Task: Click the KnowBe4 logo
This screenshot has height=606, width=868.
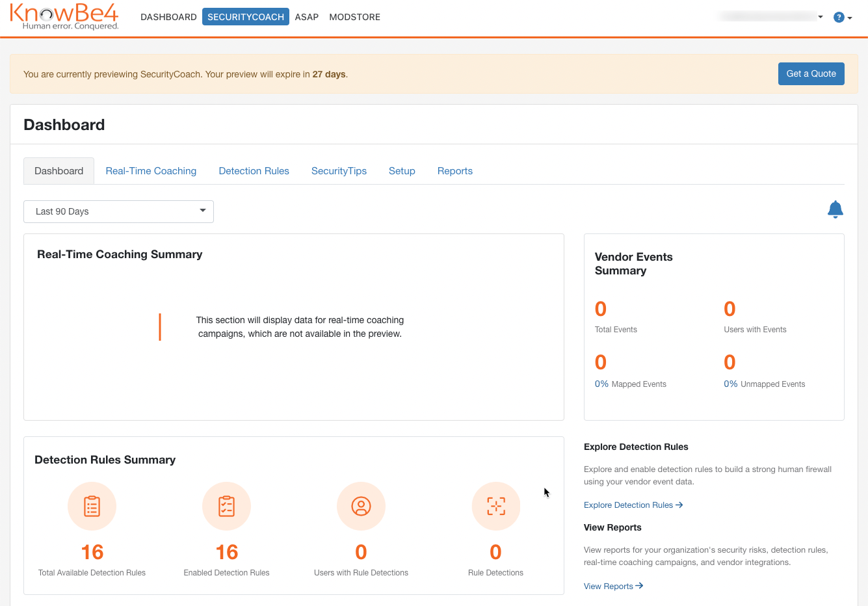Action: point(64,17)
